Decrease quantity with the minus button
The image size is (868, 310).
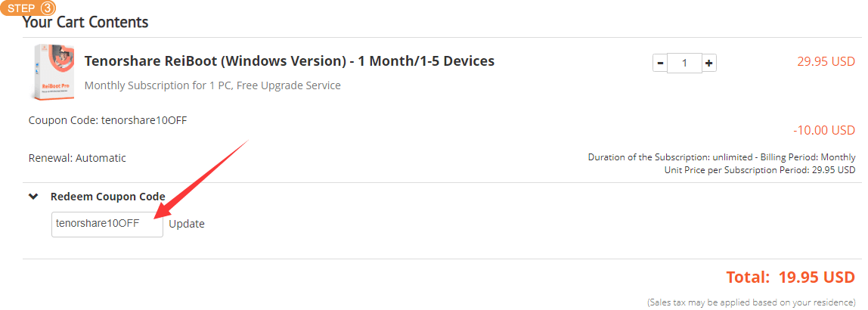point(660,64)
